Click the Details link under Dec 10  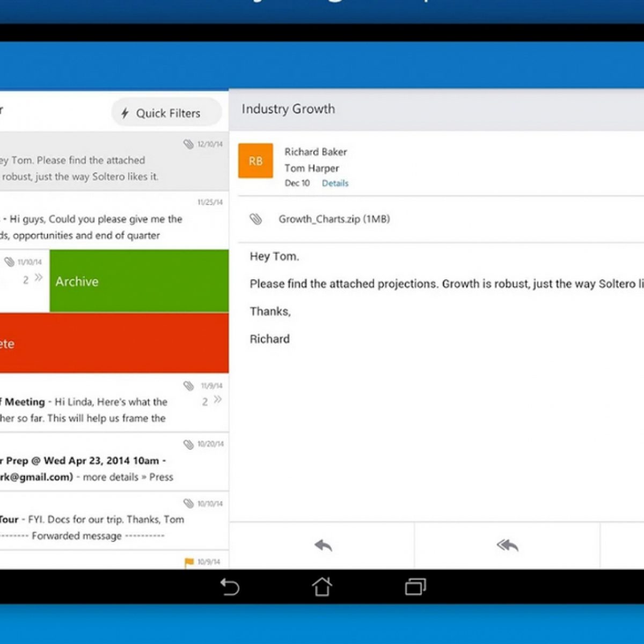(335, 183)
